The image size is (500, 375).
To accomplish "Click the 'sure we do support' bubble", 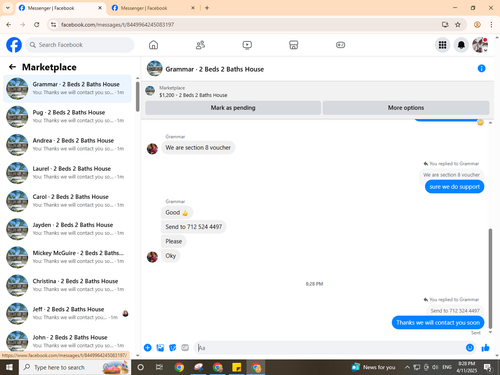I will (454, 187).
